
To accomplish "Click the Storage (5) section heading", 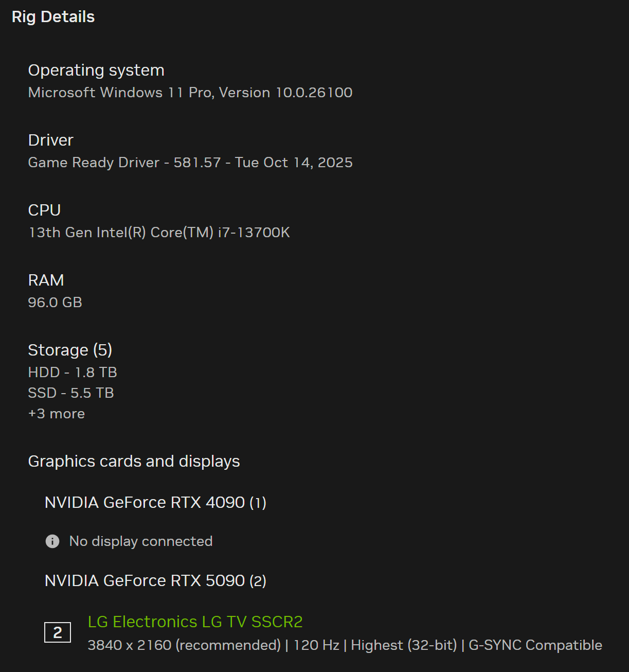I will [70, 350].
